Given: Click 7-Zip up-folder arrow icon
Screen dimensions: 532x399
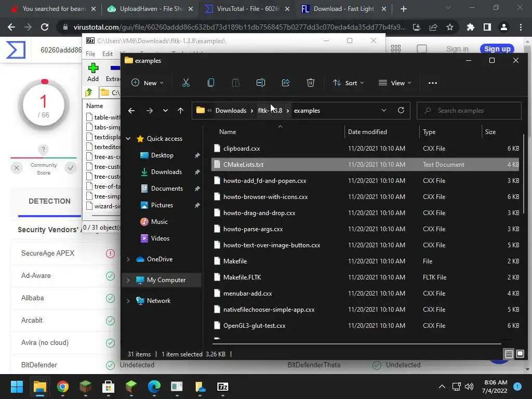Looking at the screenshot, I should (x=89, y=92).
